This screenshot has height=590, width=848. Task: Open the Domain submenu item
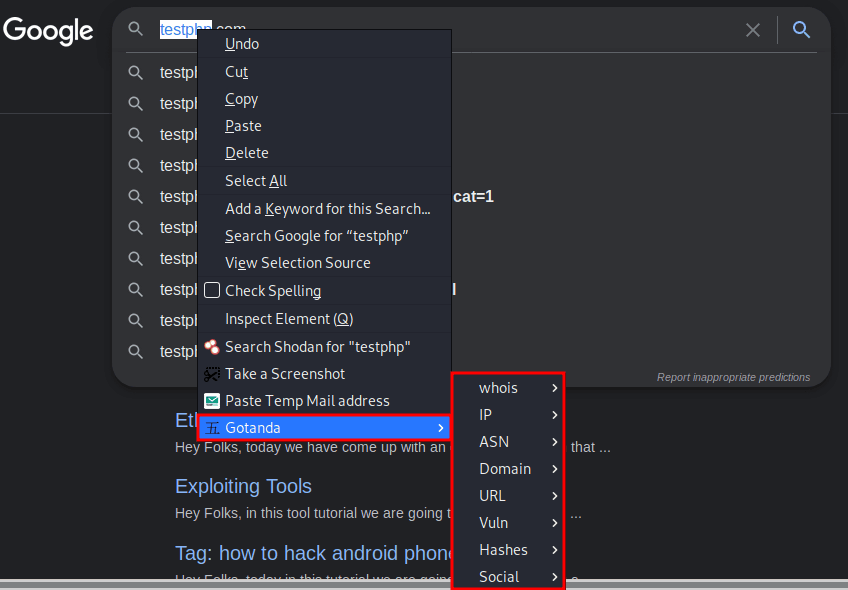pyautogui.click(x=508, y=469)
